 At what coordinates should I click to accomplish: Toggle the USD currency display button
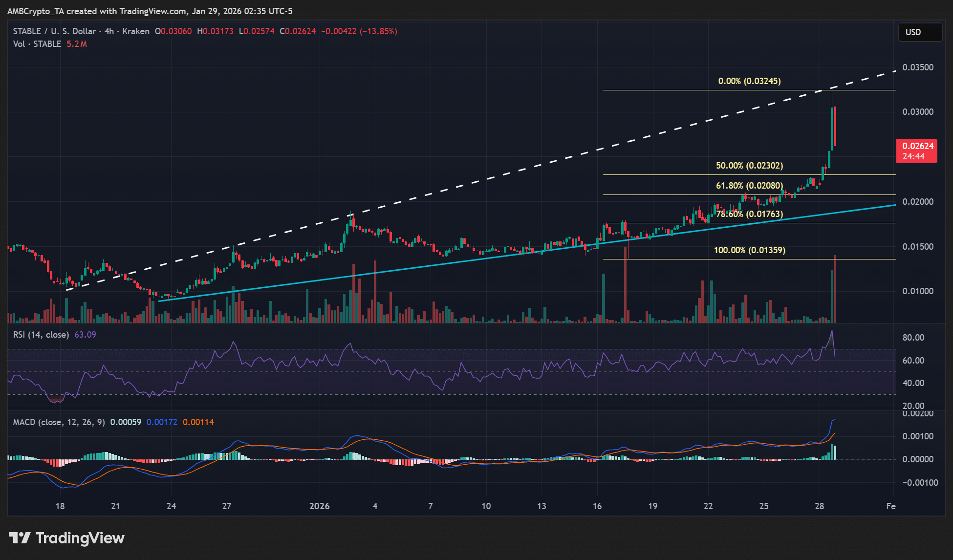pyautogui.click(x=920, y=32)
